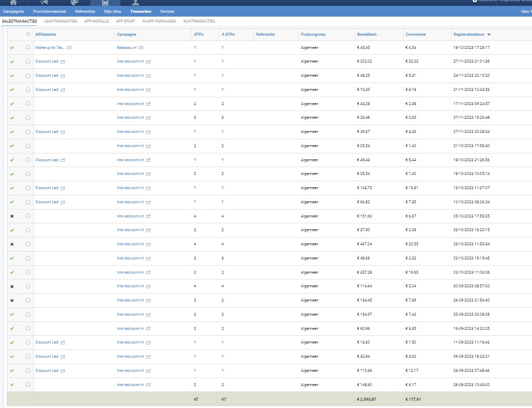Switch to the APP START sub-tab
532x408 pixels.
pyautogui.click(x=126, y=21)
